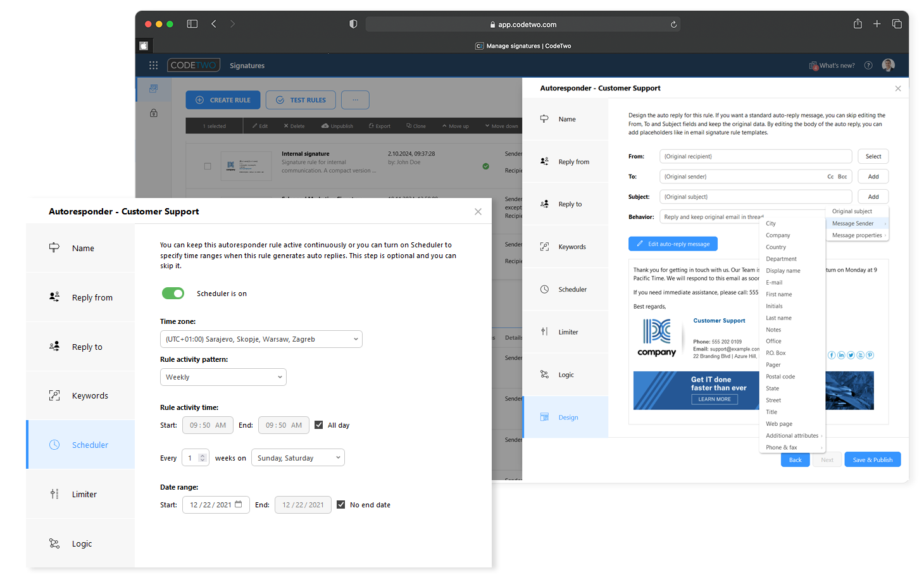This screenshot has height=582, width=924.
Task: Open the calendar icon in the Start date field
Action: click(239, 504)
